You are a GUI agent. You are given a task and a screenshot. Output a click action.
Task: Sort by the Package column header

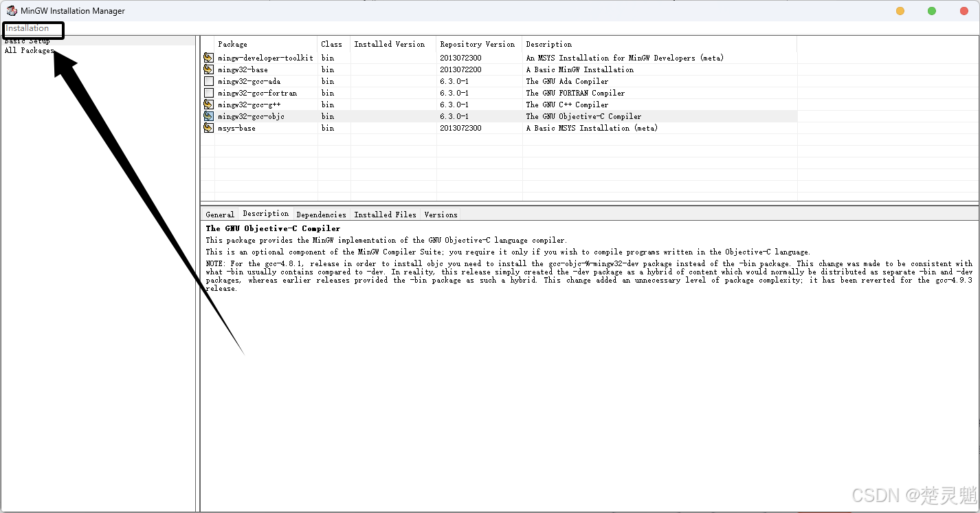[266, 44]
